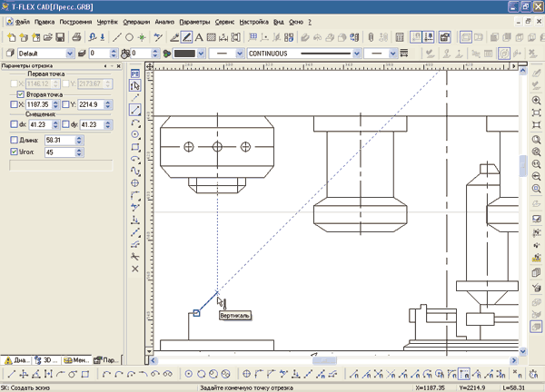Switch to the '3D ...' panel tab
Viewport: 545px width, 392px height.
point(46,359)
